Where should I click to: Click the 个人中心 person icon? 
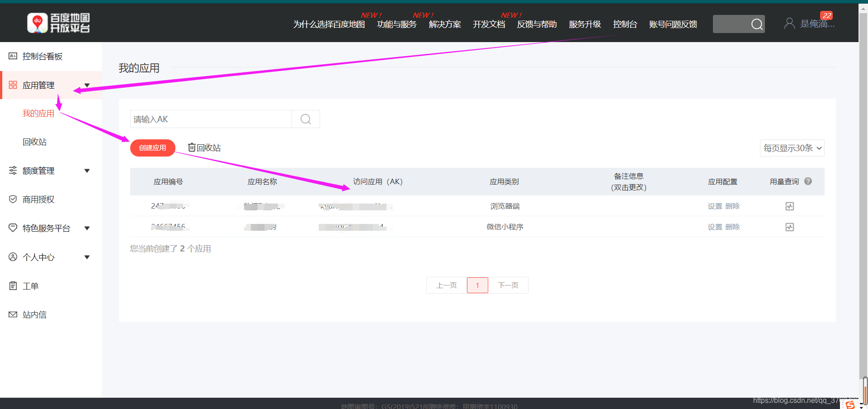[x=13, y=257]
